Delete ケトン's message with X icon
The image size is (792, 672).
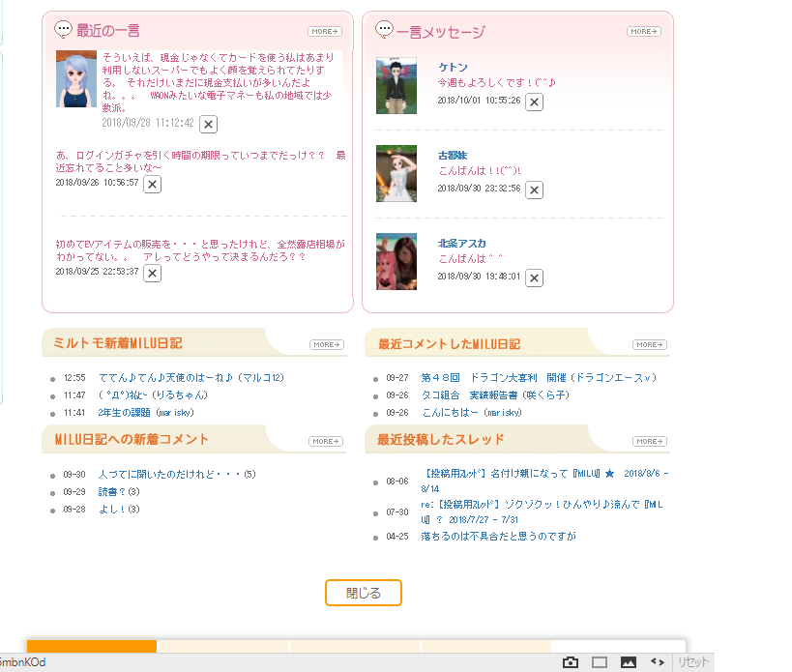[534, 102]
